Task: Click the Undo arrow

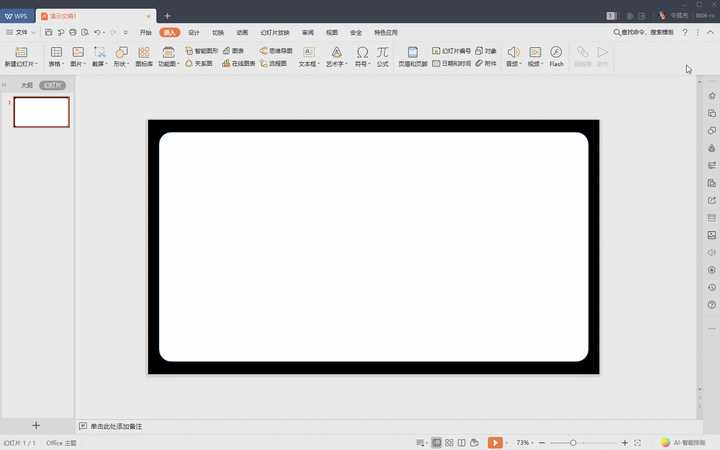Action: pos(97,32)
